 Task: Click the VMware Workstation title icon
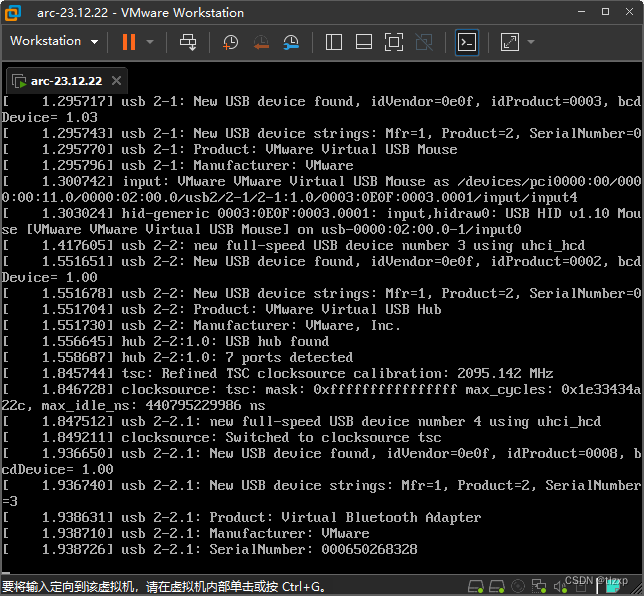pyautogui.click(x=13, y=12)
